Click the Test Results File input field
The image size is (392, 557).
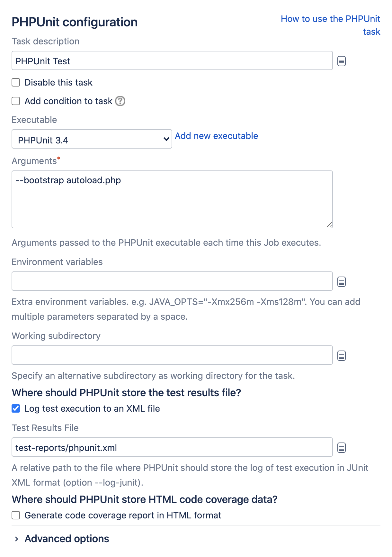172,447
